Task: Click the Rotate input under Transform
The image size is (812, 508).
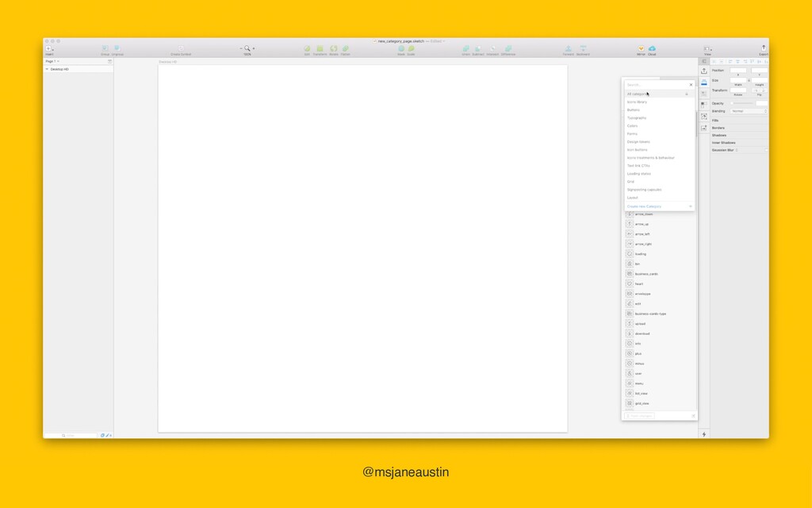Action: (738, 90)
